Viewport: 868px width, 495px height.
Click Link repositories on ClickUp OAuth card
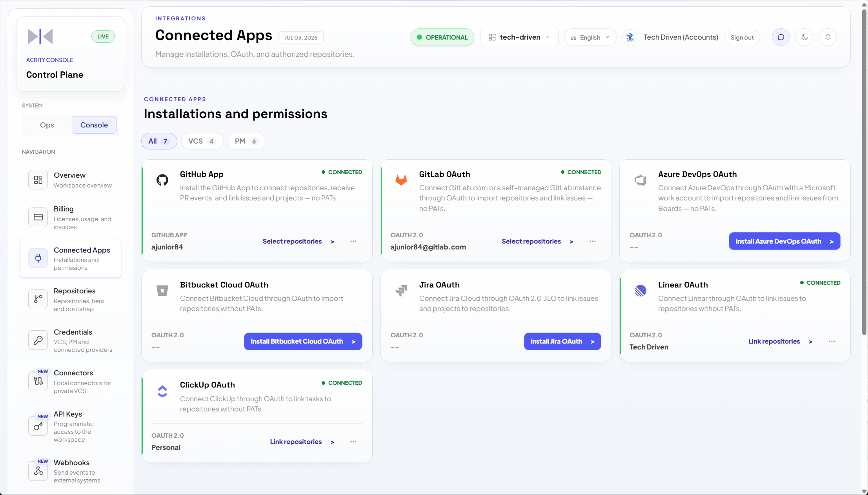302,442
